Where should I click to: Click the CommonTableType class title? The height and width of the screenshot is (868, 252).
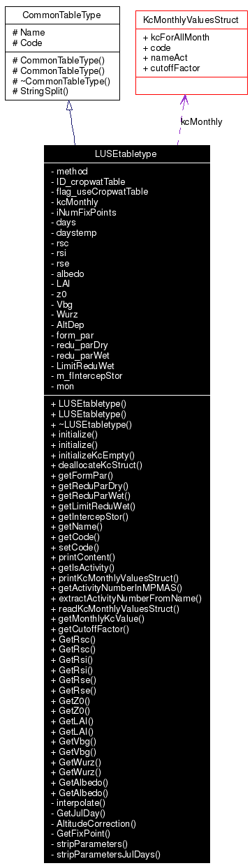(x=61, y=15)
